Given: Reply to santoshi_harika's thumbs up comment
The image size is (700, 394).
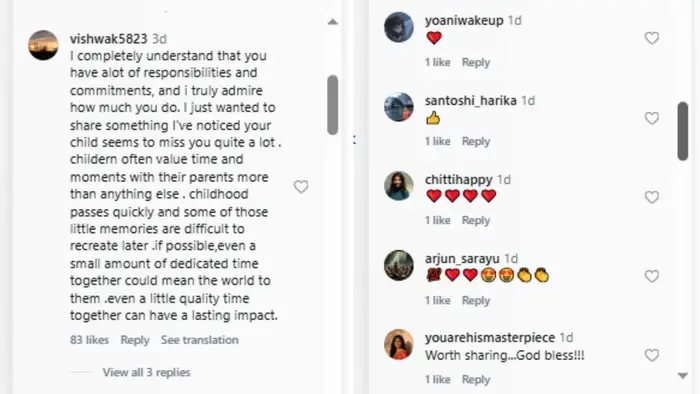Looking at the screenshot, I should [x=476, y=141].
